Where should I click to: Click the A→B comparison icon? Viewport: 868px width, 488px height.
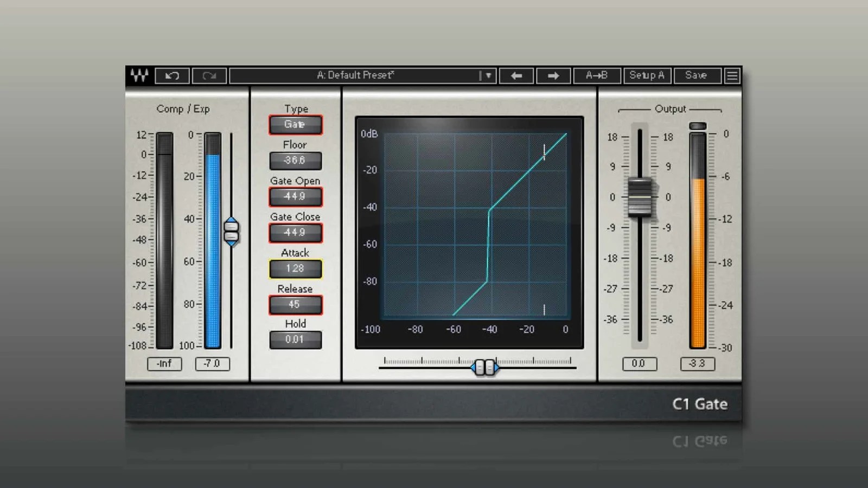click(597, 75)
